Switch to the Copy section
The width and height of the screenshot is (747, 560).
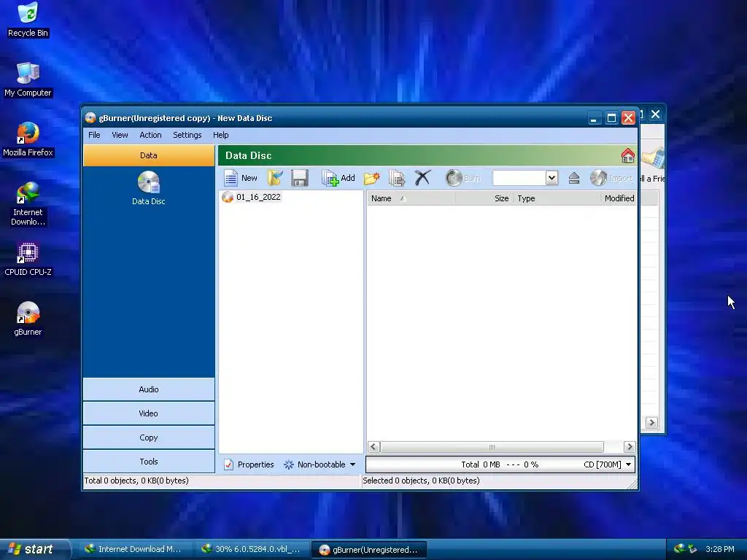click(x=149, y=437)
